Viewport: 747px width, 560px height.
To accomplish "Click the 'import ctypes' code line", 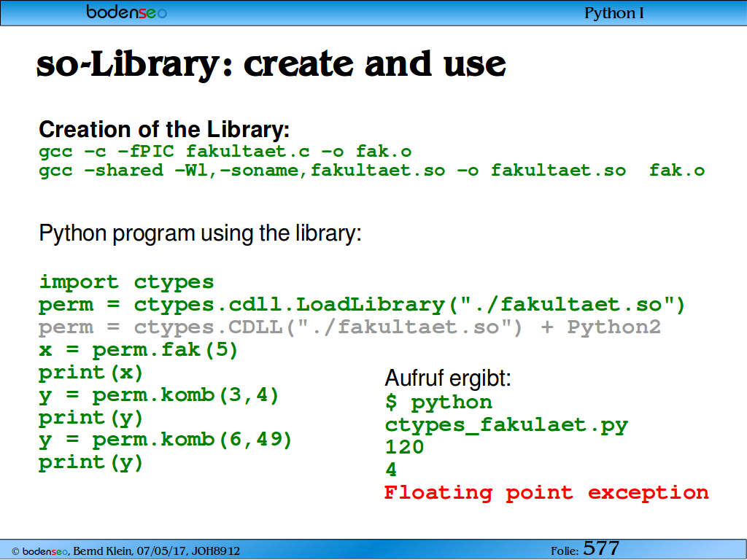I will pyautogui.click(x=126, y=282).
